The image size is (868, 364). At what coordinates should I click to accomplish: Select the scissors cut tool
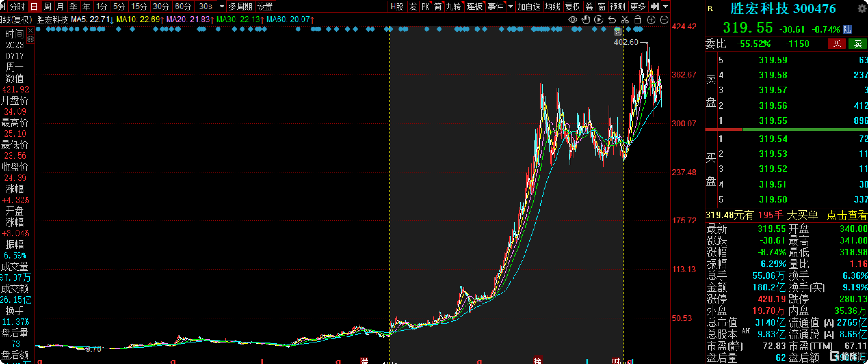[625, 20]
